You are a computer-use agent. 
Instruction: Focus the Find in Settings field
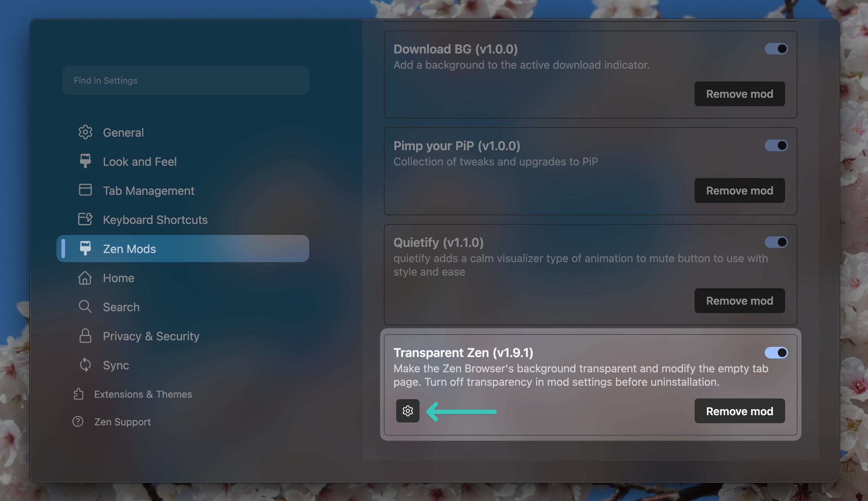pos(186,80)
